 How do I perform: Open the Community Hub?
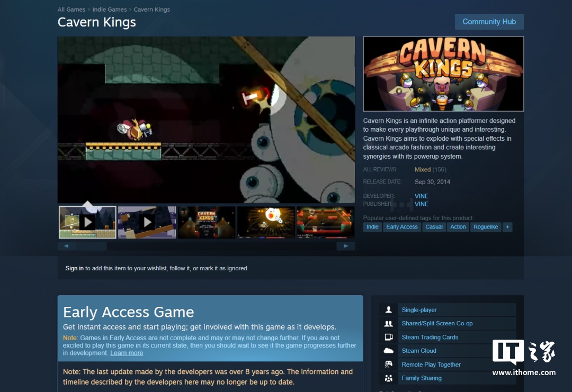click(x=489, y=22)
